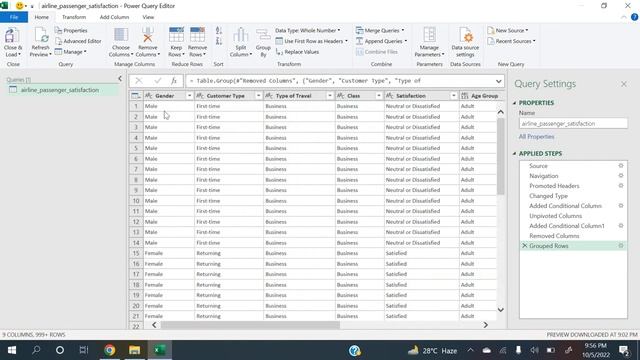640x360 pixels.
Task: Open Grouped Rows step settings gear
Action: click(621, 246)
